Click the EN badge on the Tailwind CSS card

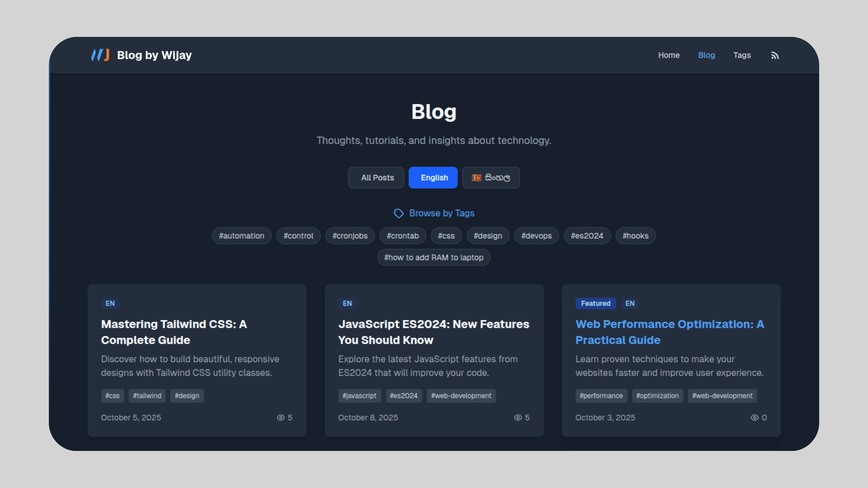(110, 303)
